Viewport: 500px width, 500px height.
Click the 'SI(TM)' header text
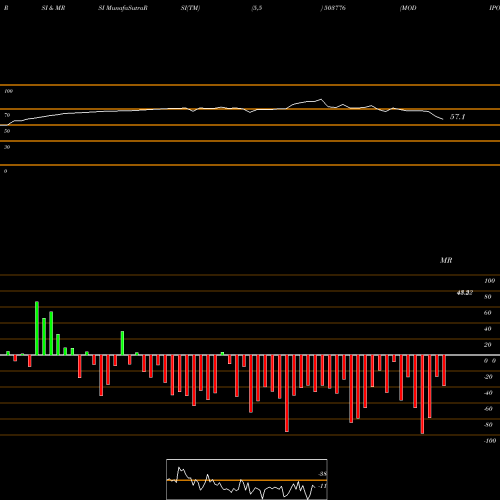[190, 8]
